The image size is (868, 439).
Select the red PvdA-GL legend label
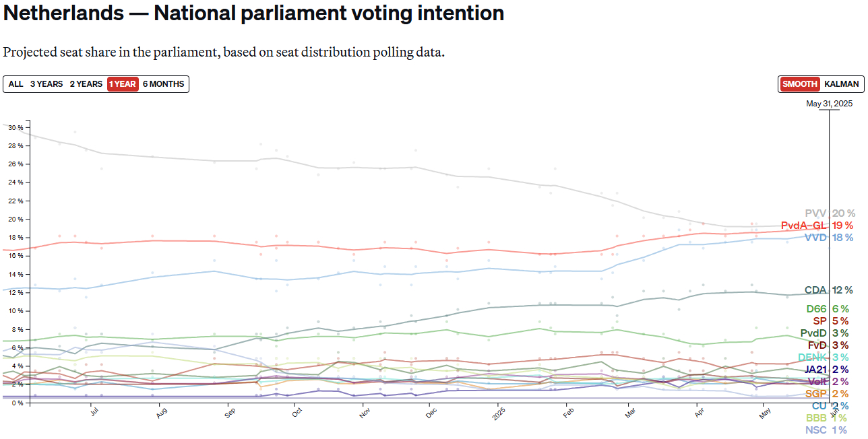click(x=803, y=226)
